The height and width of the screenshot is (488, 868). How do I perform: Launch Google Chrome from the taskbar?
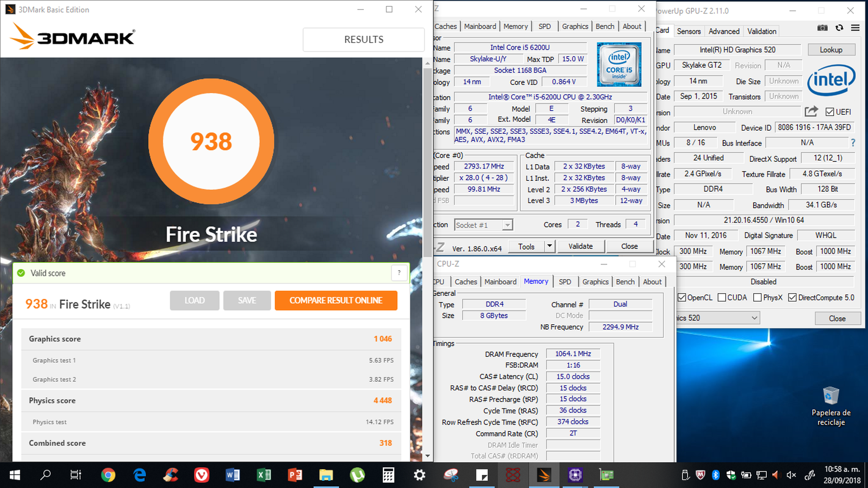tap(108, 475)
